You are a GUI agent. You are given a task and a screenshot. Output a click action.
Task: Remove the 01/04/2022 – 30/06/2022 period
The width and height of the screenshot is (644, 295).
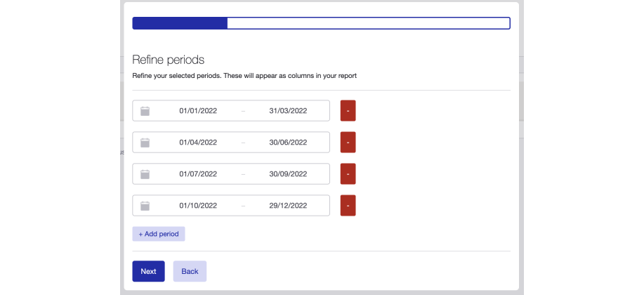(348, 142)
